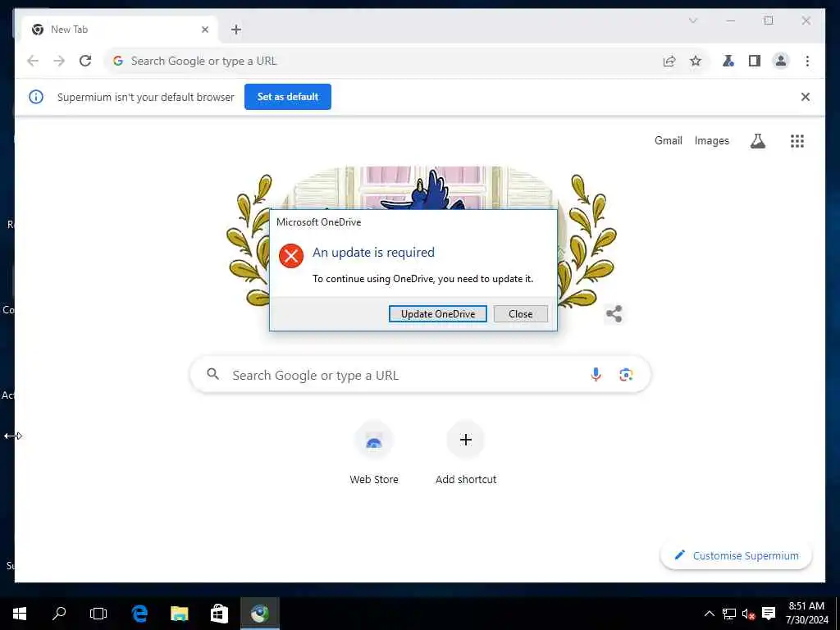Open the profile avatar menu
Image resolution: width=840 pixels, height=630 pixels.
click(781, 61)
